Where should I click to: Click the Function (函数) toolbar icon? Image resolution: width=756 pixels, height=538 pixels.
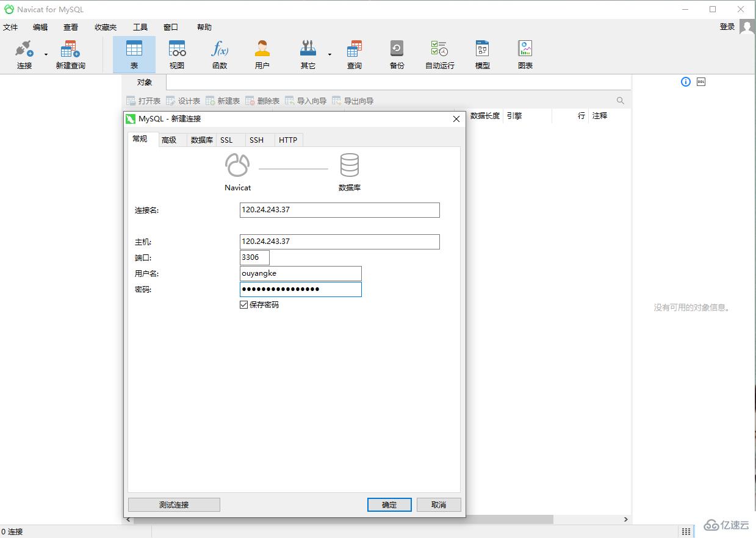click(220, 55)
